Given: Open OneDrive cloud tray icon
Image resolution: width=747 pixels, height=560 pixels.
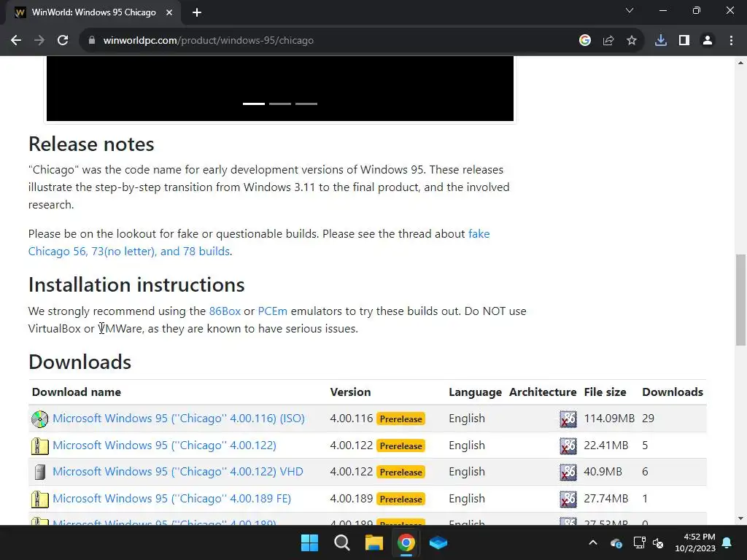Looking at the screenshot, I should pyautogui.click(x=616, y=542).
